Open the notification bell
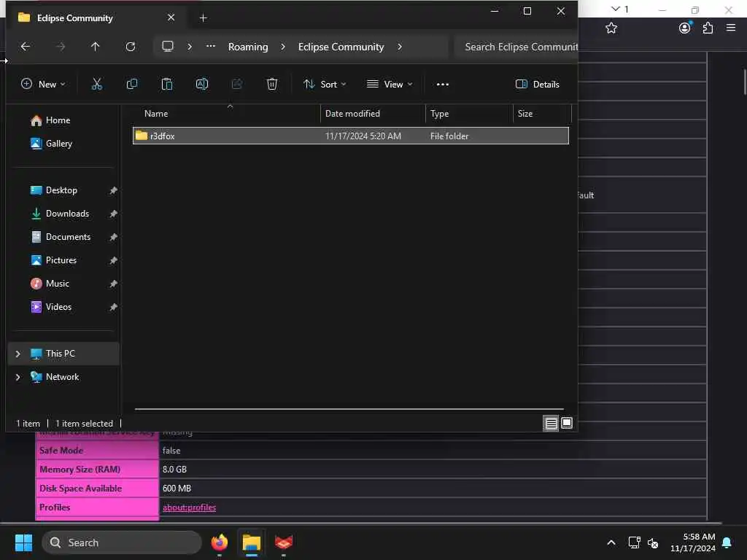747x560 pixels. click(x=727, y=542)
